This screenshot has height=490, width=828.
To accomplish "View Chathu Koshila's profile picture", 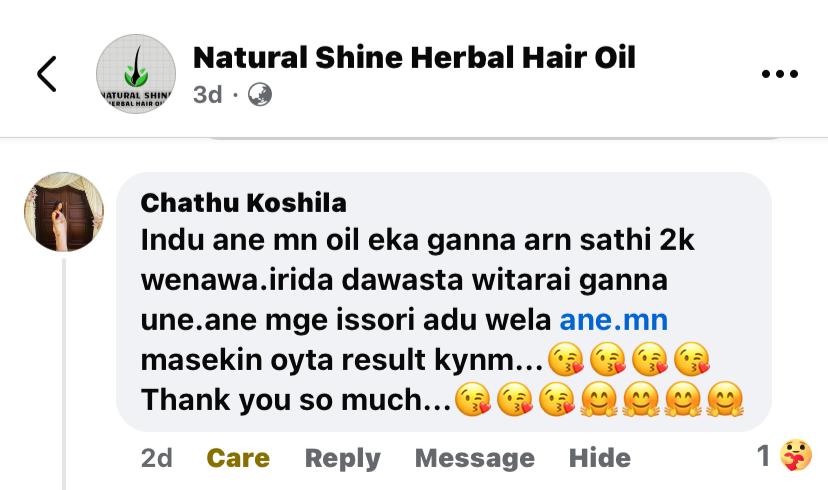I will coord(64,212).
